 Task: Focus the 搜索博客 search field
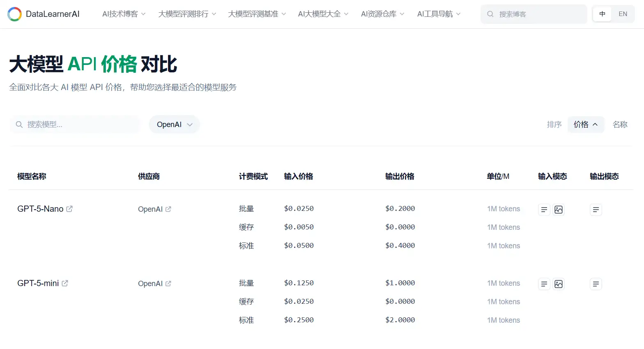pos(534,14)
